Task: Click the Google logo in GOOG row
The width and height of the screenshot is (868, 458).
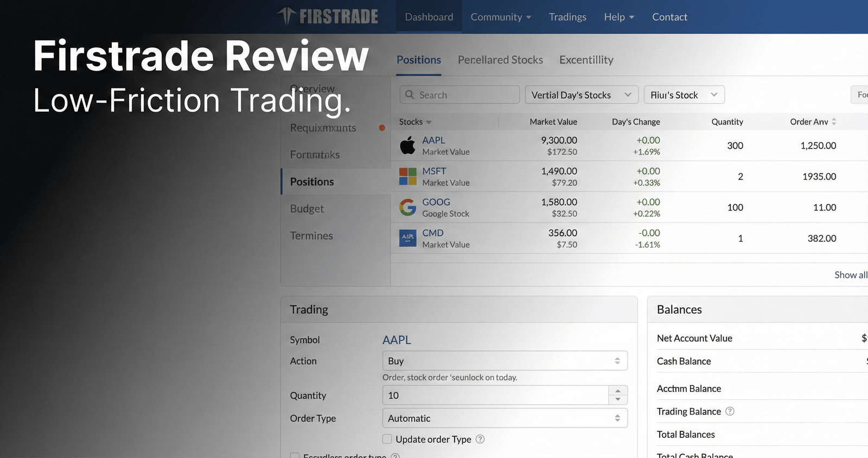Action: (x=407, y=207)
